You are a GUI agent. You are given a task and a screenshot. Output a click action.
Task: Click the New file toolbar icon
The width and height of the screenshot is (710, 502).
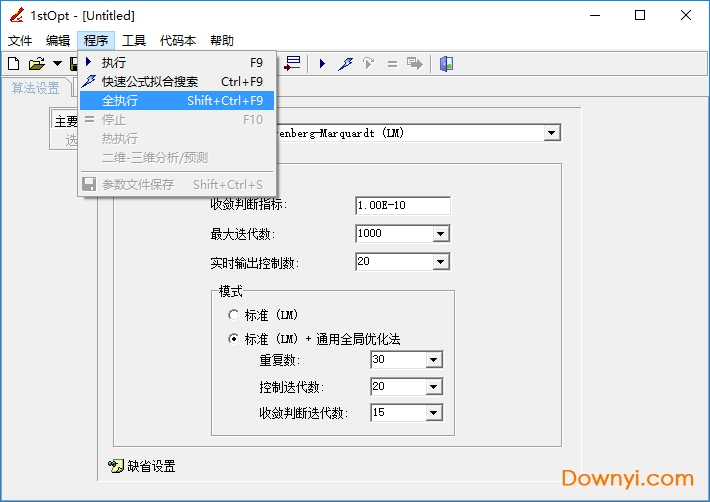pos(13,63)
